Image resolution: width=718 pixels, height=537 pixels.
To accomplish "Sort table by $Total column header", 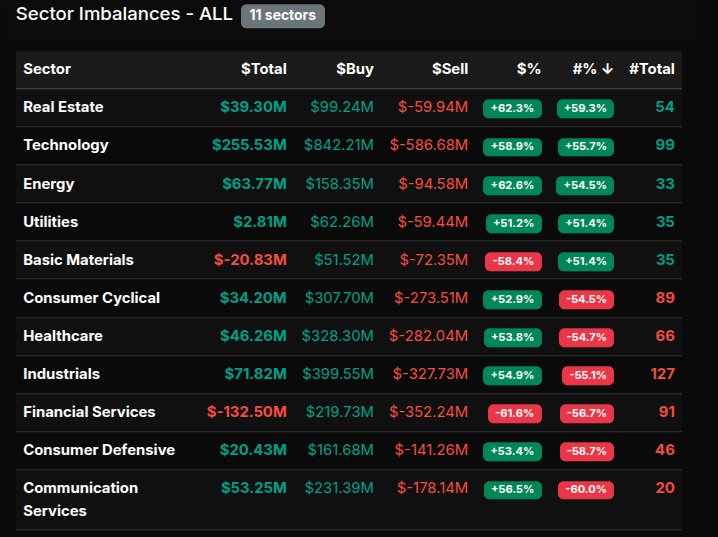I will point(264,69).
